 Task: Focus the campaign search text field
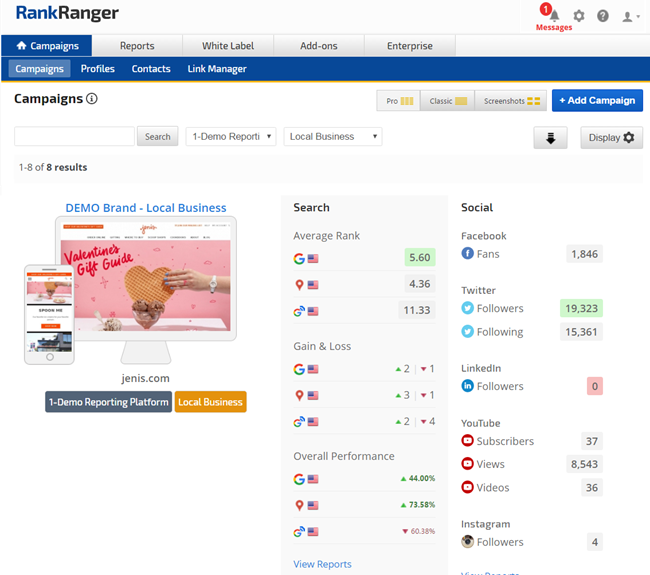tap(75, 136)
